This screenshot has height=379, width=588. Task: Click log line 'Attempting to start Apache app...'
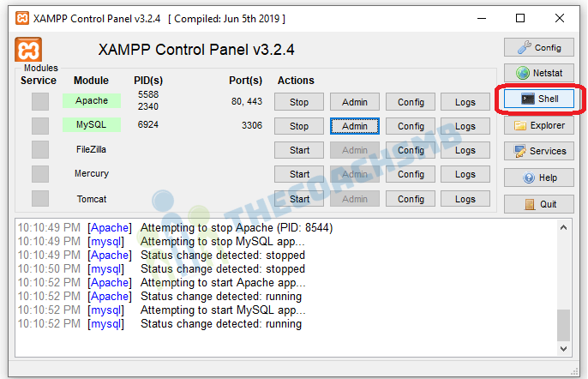(223, 283)
